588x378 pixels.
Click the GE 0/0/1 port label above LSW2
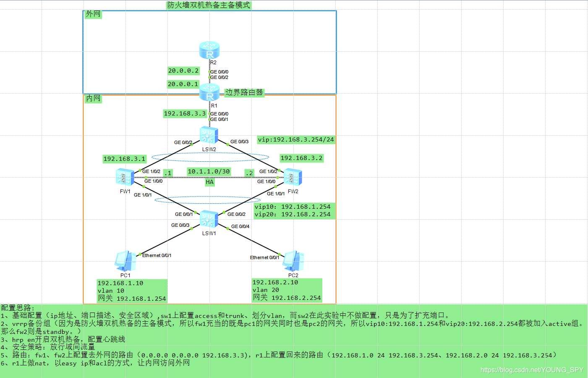point(220,119)
